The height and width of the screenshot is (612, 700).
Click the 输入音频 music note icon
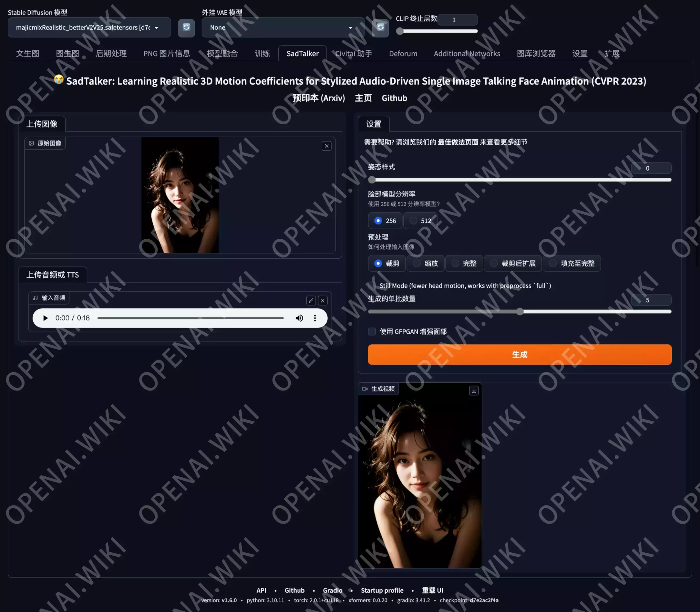pos(35,298)
